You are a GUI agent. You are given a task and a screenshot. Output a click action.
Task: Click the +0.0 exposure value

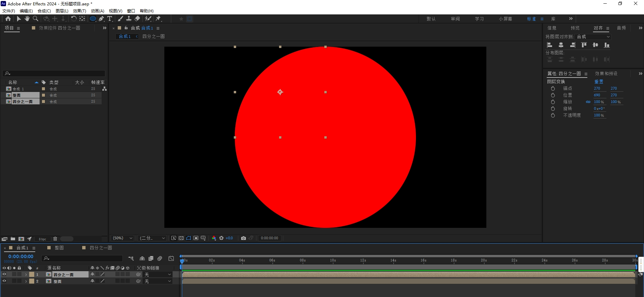[229, 238]
